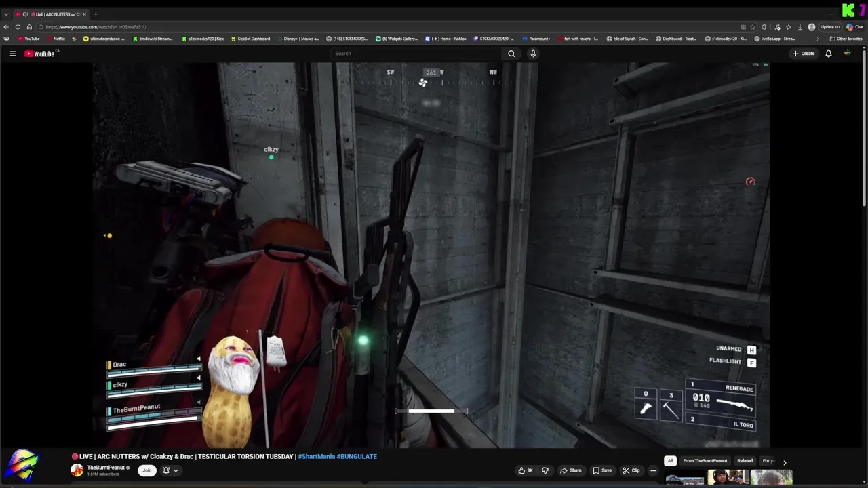Image resolution: width=868 pixels, height=488 pixels.
Task: Select the From TheBurntPeanut chip
Action: (x=705, y=461)
